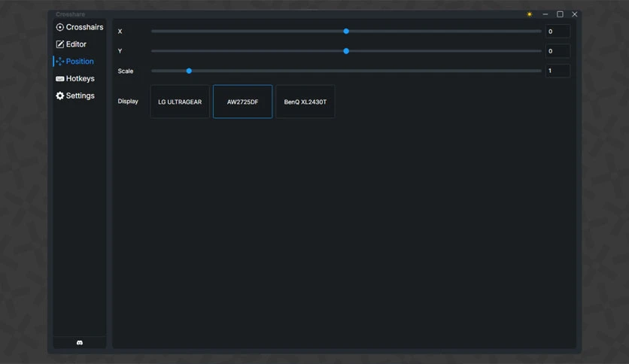Focus the Scale value input field
This screenshot has width=629, height=364.
click(558, 71)
